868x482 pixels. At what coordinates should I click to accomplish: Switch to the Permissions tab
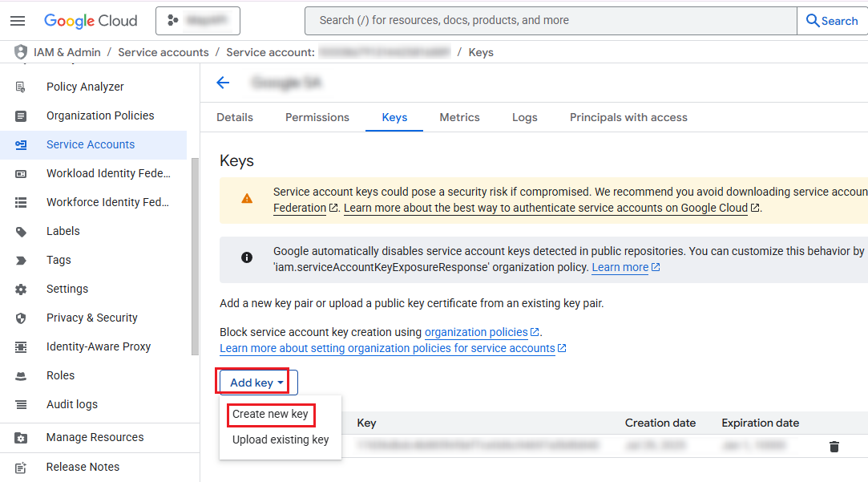coord(317,117)
